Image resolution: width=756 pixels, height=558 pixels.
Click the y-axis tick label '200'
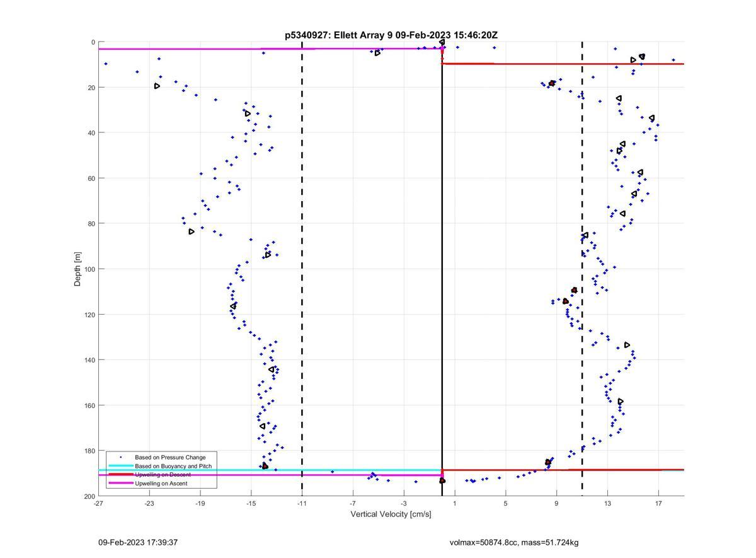tap(89, 496)
